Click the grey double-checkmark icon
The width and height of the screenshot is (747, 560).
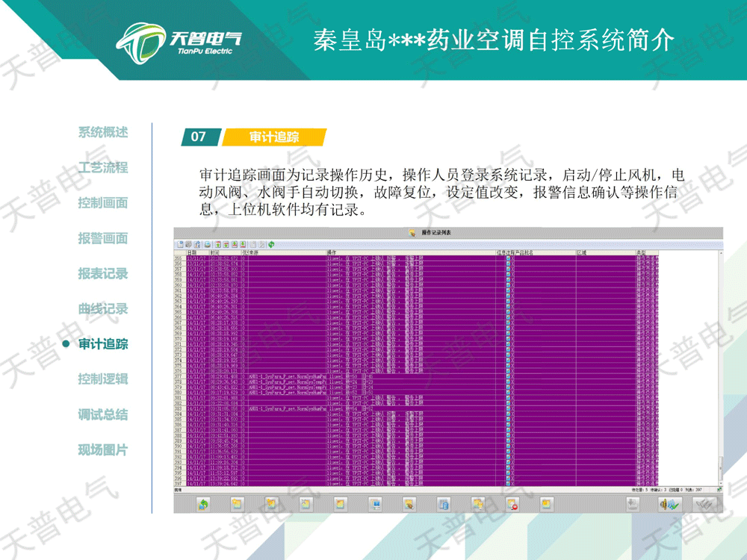705,504
